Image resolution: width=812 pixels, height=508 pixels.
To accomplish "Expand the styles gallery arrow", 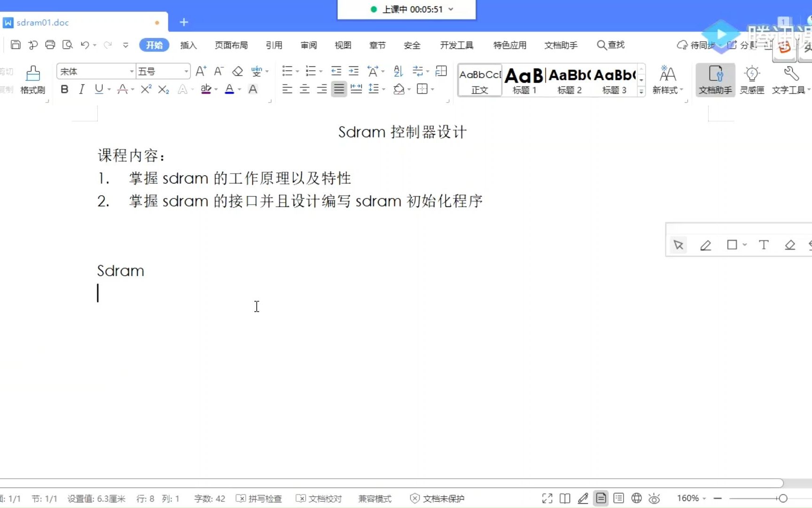I will (x=641, y=92).
